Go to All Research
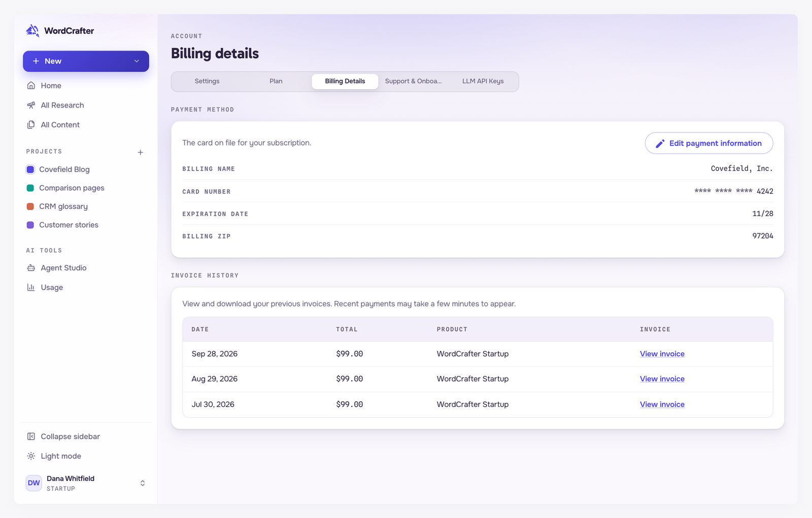Image resolution: width=812 pixels, height=518 pixels. [86, 105]
